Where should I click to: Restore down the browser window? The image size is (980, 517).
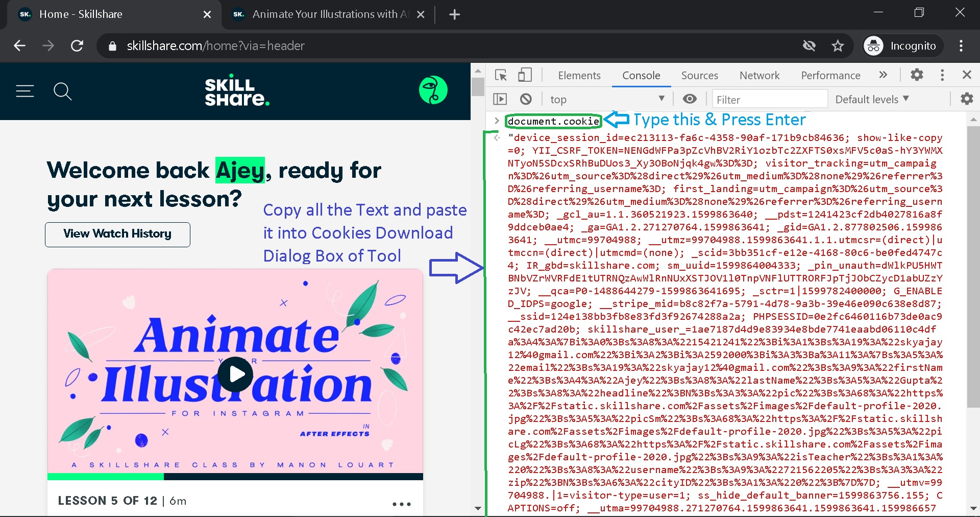[919, 12]
